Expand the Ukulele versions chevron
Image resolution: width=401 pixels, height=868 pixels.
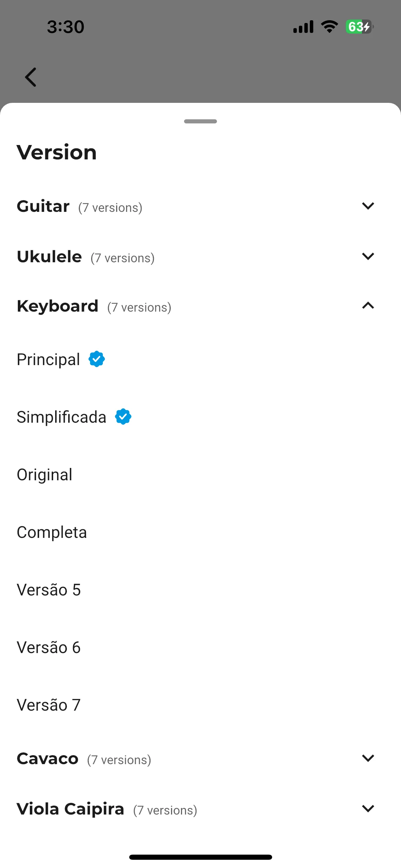368,256
